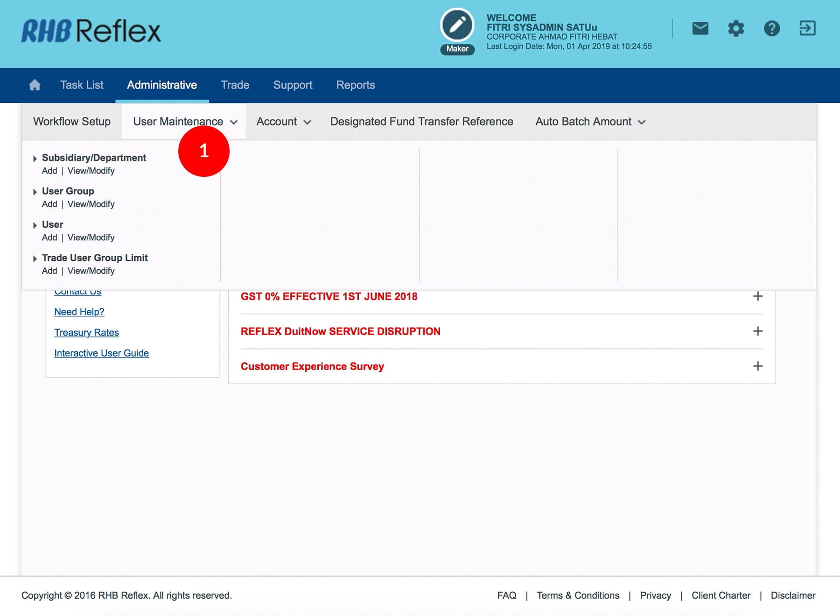Collapse the User Maintenance dropdown
Image resolution: width=840 pixels, height=616 pixels.
click(x=185, y=122)
